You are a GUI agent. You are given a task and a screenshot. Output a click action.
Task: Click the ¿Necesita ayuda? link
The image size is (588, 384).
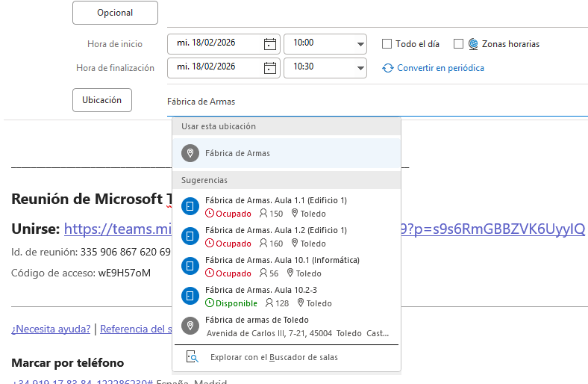(x=51, y=329)
